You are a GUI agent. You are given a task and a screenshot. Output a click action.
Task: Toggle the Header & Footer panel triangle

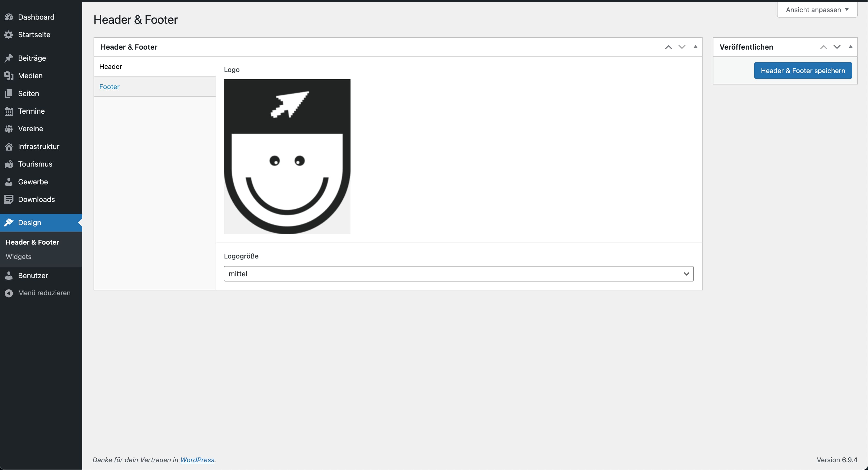pos(696,47)
